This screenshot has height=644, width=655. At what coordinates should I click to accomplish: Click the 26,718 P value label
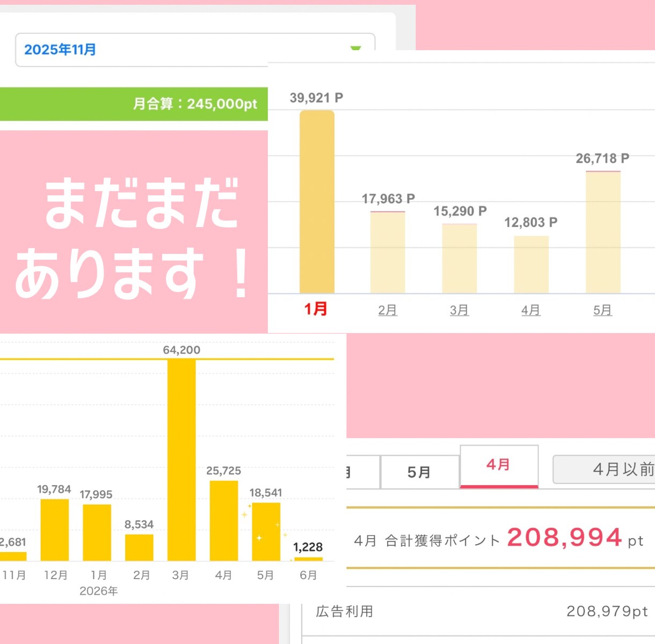(x=602, y=159)
